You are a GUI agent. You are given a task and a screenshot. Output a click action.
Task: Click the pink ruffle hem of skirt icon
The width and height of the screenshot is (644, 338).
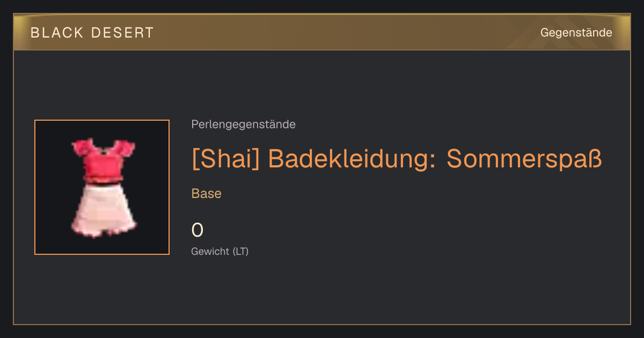[104, 232]
